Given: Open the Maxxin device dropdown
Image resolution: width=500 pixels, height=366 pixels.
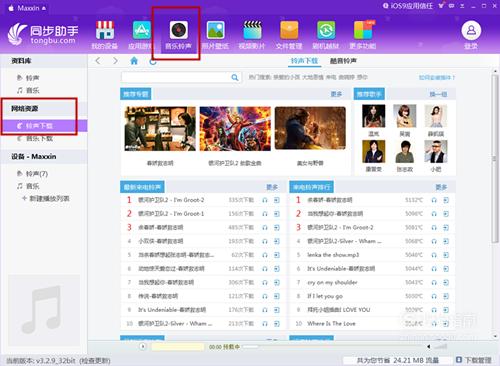Looking at the screenshot, I should (x=27, y=8).
